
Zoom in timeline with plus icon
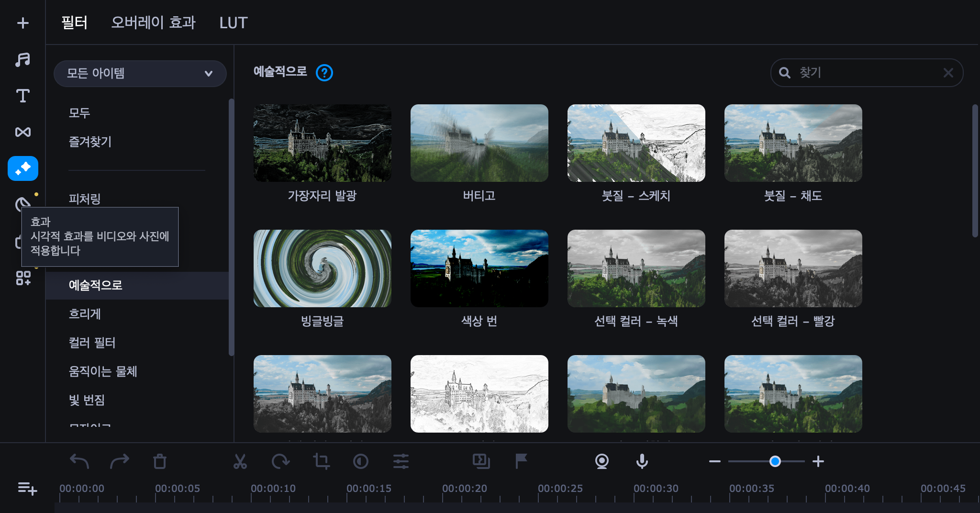[818, 461]
